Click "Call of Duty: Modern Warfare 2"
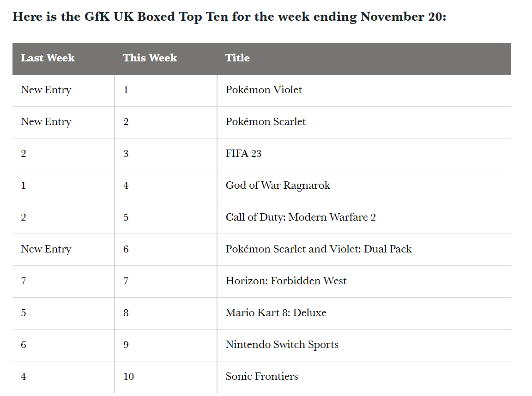 click(301, 217)
